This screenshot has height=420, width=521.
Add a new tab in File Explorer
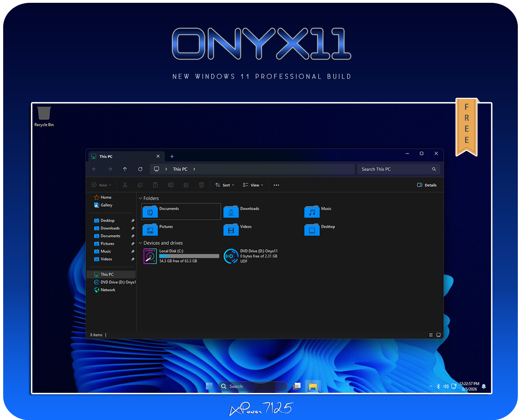pyautogui.click(x=172, y=157)
